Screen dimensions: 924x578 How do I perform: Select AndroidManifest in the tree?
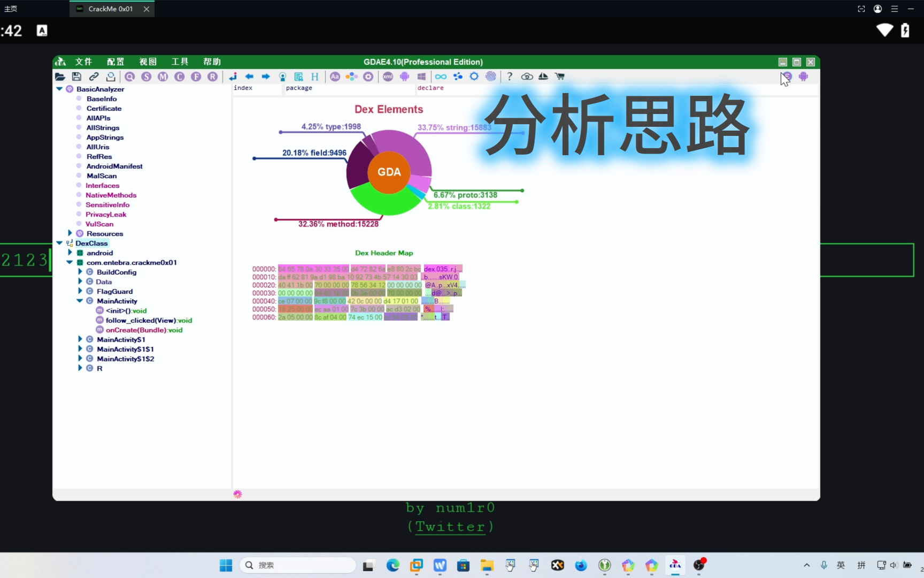(x=114, y=166)
